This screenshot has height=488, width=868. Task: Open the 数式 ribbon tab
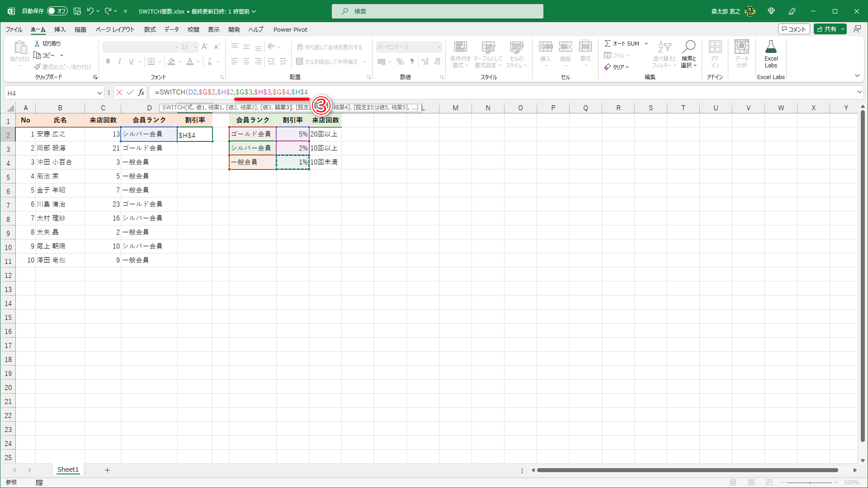point(150,29)
